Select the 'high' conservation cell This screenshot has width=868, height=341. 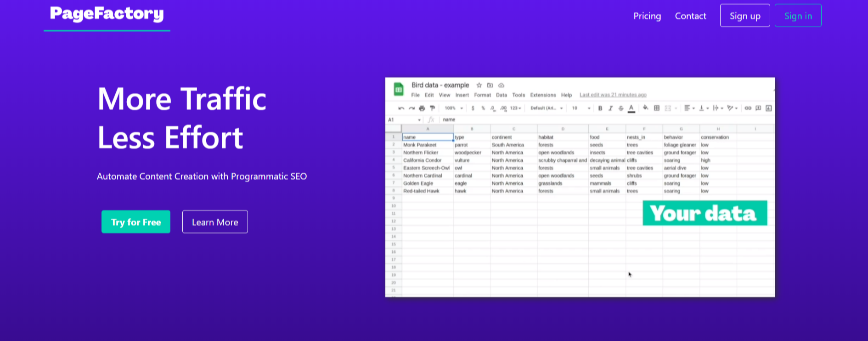click(718, 160)
